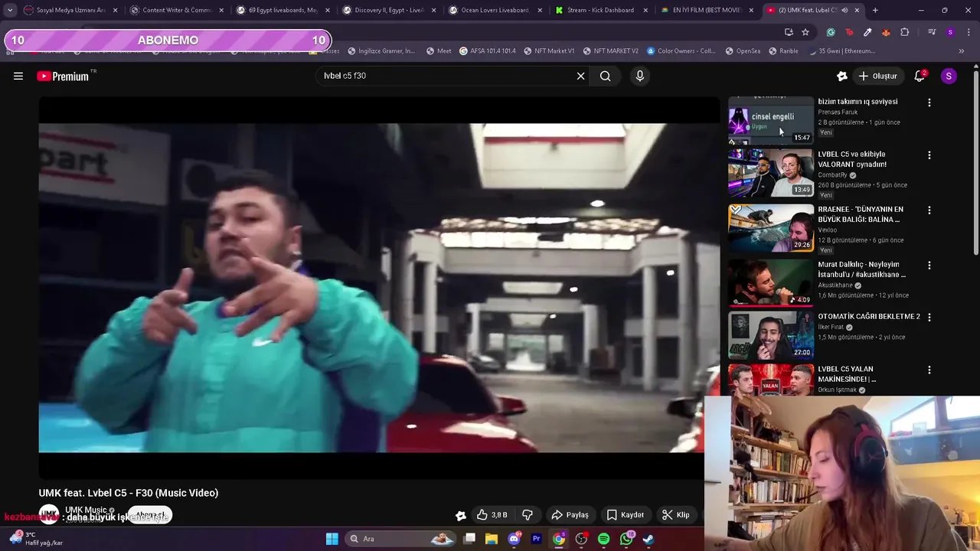The height and width of the screenshot is (551, 980).
Task: Open the browser extensions puzzle icon
Action: point(905,32)
